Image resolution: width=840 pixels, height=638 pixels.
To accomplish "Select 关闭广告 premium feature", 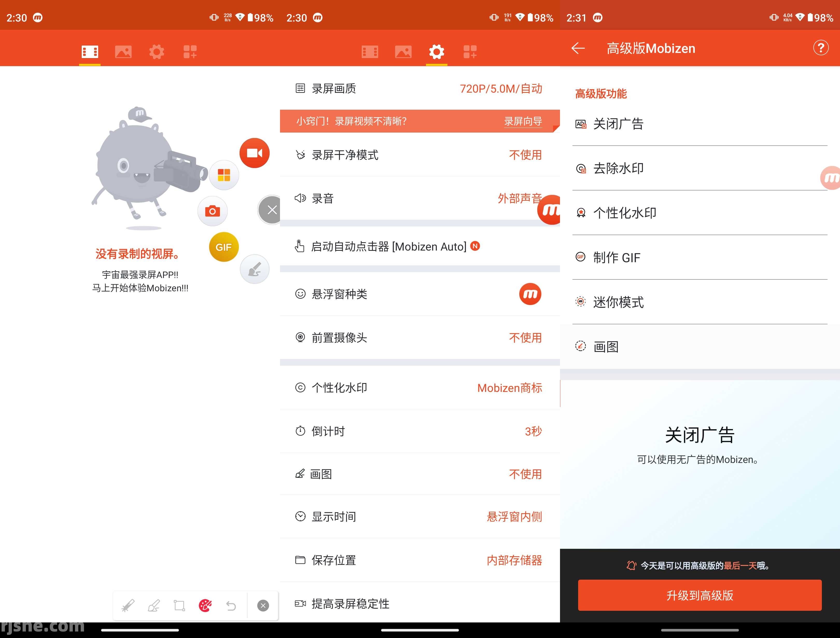I will pyautogui.click(x=699, y=124).
